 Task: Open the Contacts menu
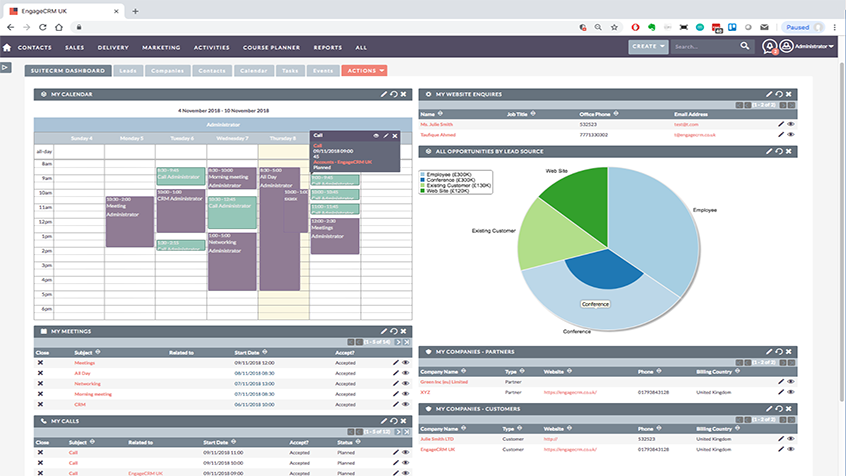(35, 47)
